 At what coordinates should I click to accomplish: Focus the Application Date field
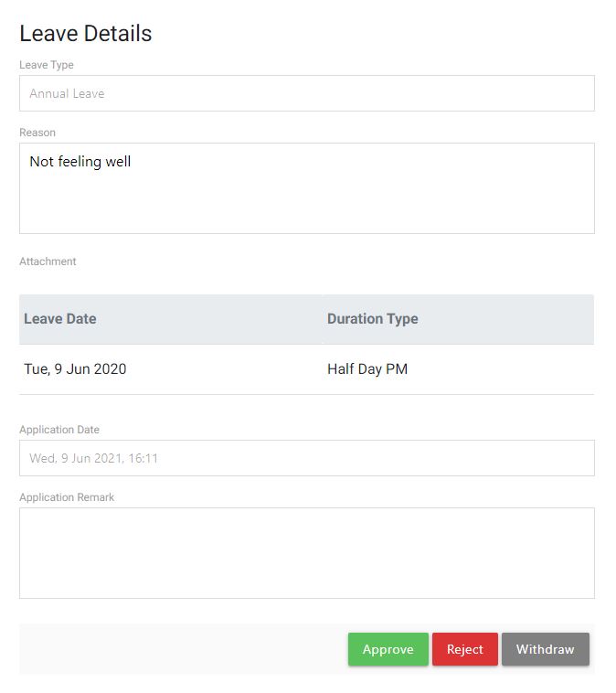(x=306, y=458)
